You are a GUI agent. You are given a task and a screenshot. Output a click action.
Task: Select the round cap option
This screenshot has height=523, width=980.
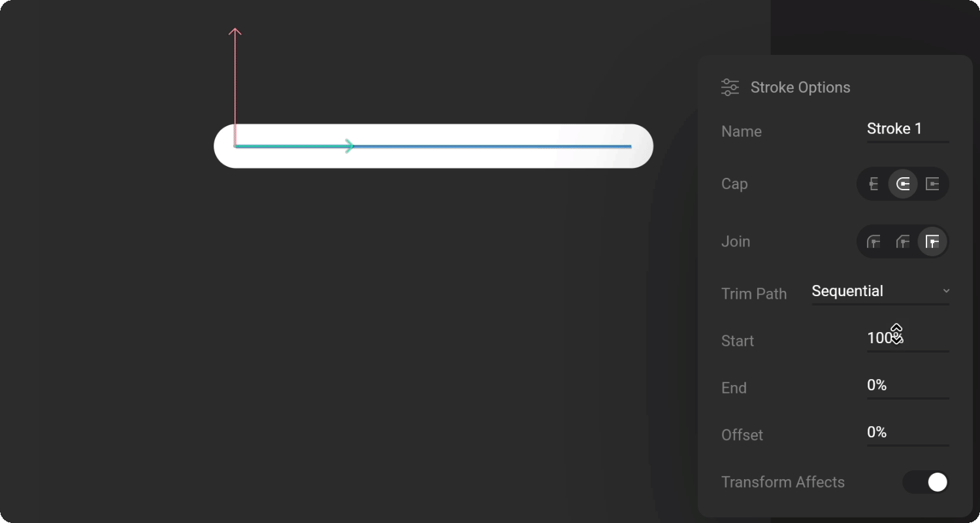pyautogui.click(x=903, y=184)
